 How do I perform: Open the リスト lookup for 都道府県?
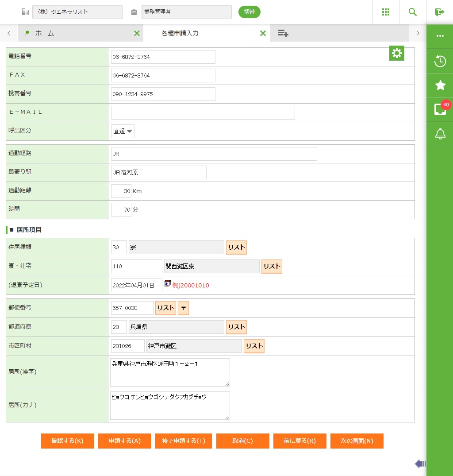(x=236, y=327)
